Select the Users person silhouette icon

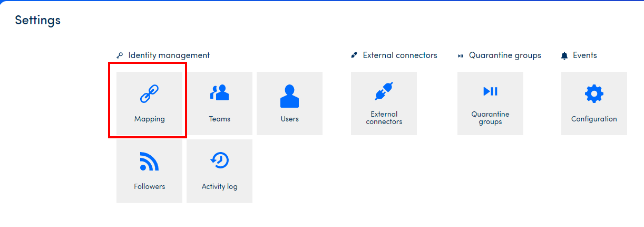(289, 96)
